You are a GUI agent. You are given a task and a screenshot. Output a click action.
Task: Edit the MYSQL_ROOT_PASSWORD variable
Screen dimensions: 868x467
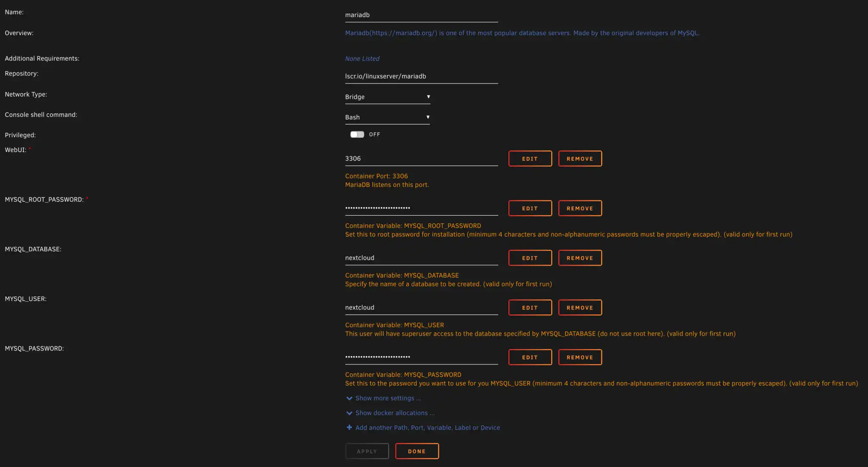tap(530, 208)
